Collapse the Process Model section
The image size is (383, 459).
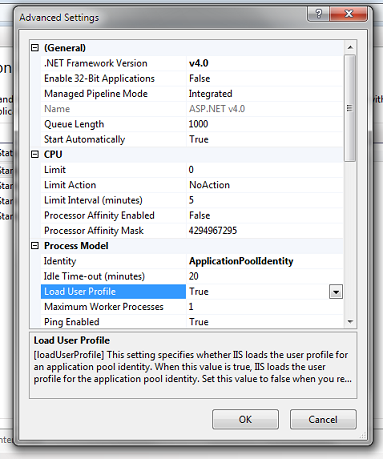point(35,246)
